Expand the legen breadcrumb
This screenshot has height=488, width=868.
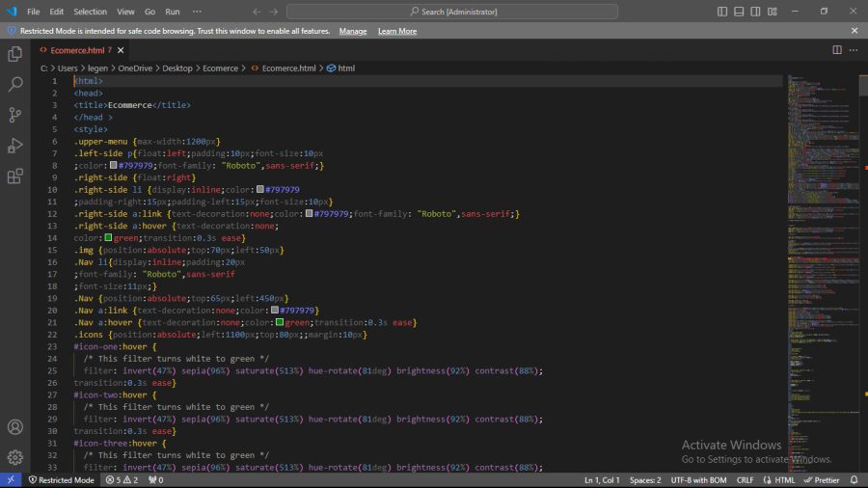(x=97, y=68)
